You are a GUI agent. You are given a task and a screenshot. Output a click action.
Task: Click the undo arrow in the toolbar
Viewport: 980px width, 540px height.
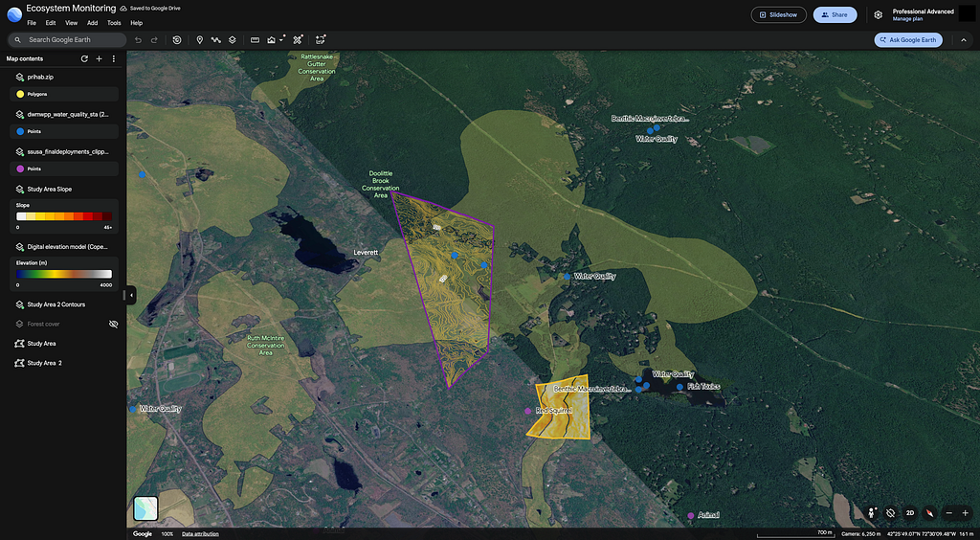(x=138, y=40)
